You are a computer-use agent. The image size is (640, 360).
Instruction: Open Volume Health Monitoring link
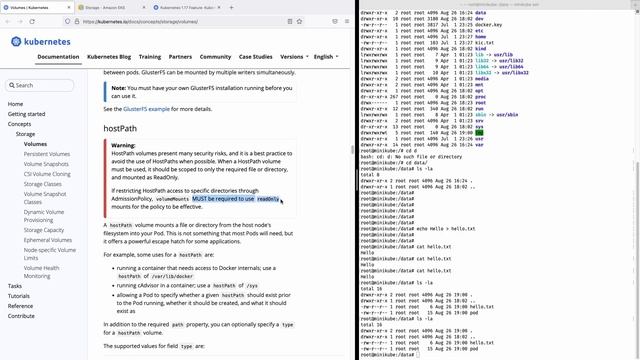pos(41,272)
